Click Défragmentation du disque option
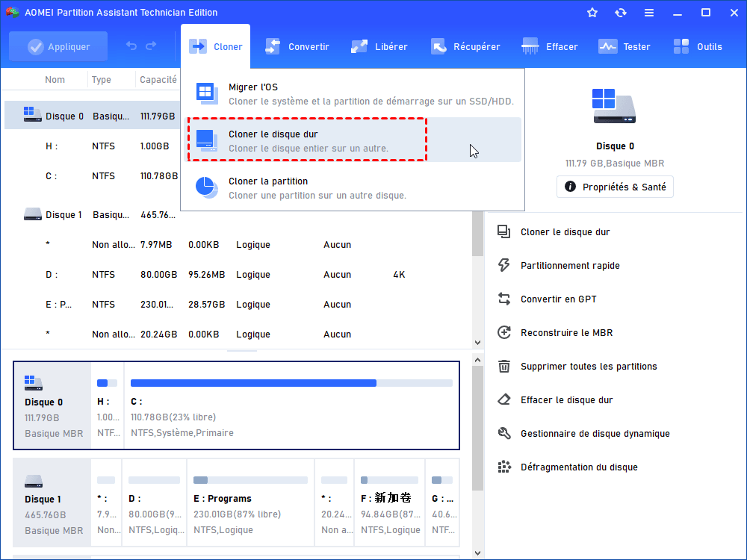The height and width of the screenshot is (560, 747). click(x=579, y=467)
